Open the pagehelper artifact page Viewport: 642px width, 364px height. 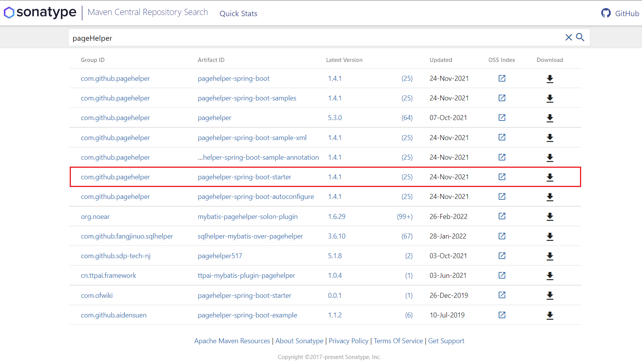(215, 118)
